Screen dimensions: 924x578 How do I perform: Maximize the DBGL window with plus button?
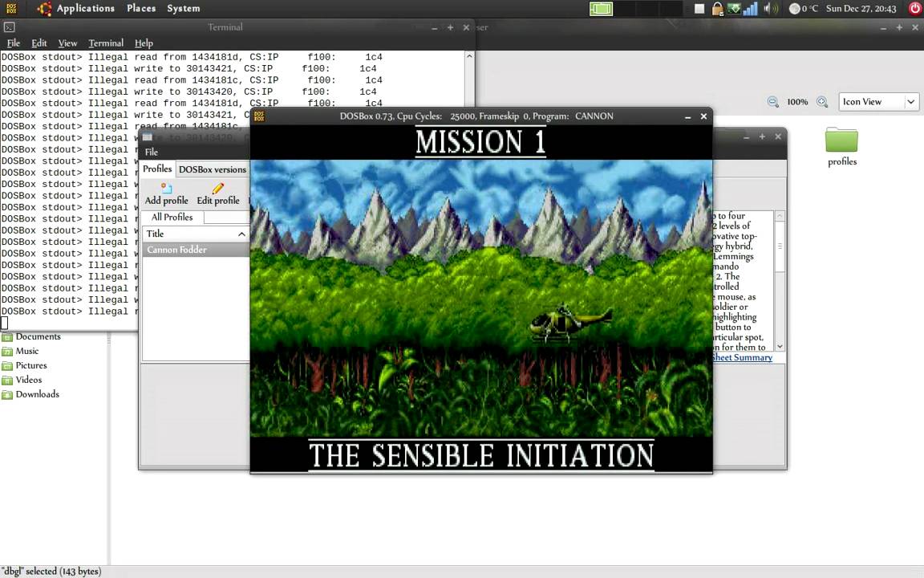(x=762, y=136)
